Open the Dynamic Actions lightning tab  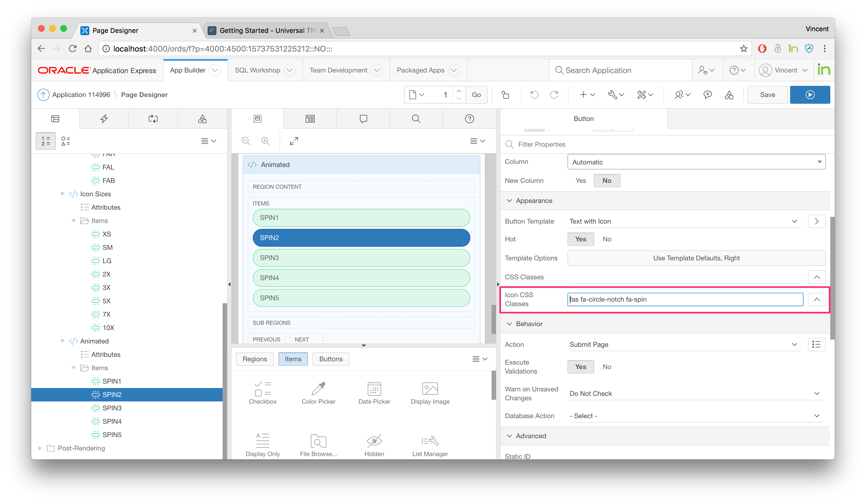pyautogui.click(x=104, y=119)
